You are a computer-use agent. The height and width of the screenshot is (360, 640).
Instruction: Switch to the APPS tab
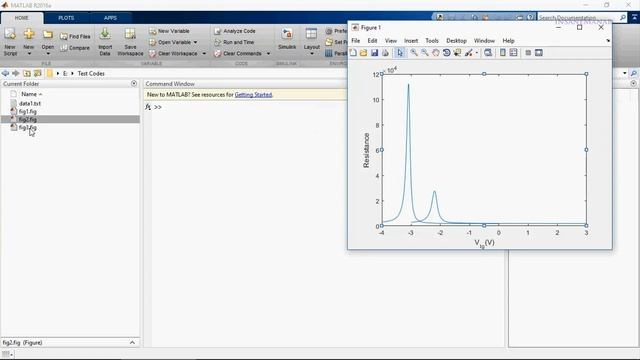click(x=110, y=18)
